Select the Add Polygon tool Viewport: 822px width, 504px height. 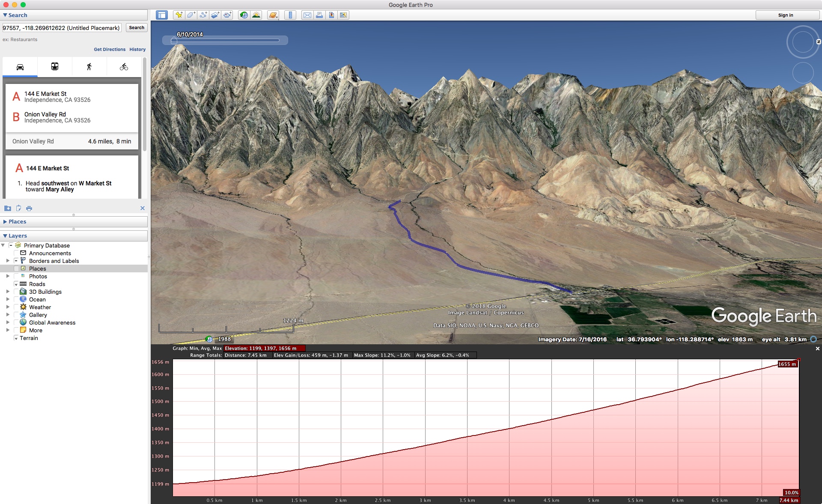click(x=191, y=15)
